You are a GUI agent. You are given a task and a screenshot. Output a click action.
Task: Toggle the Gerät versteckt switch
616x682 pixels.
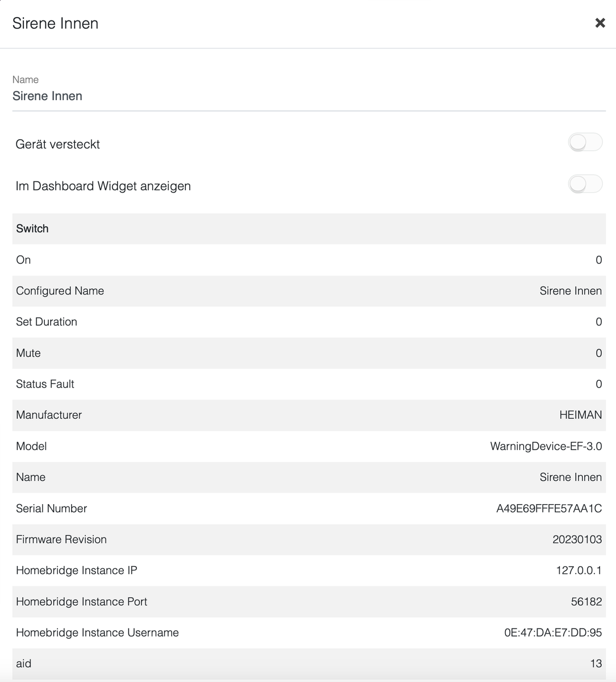click(x=585, y=143)
